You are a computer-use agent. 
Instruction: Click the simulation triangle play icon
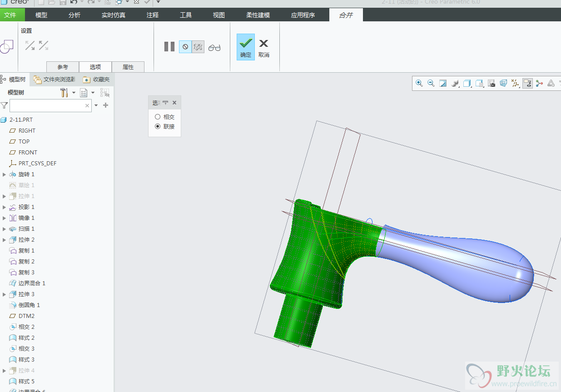[551, 83]
